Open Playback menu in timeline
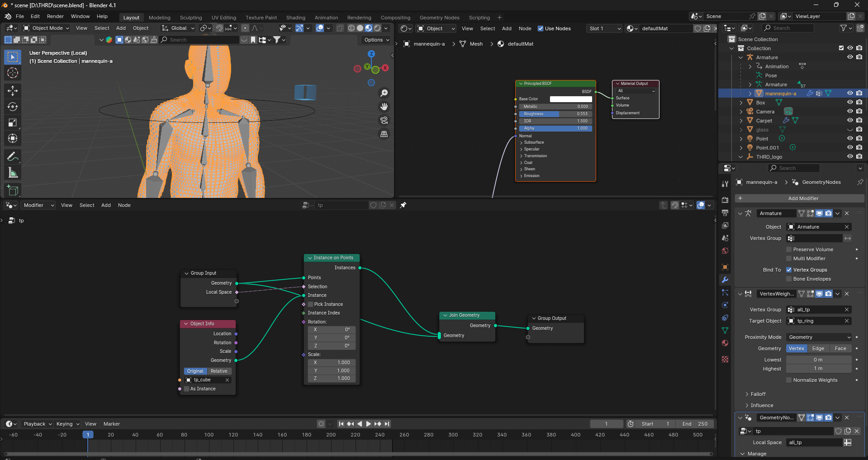This screenshot has height=460, width=868. pos(37,424)
